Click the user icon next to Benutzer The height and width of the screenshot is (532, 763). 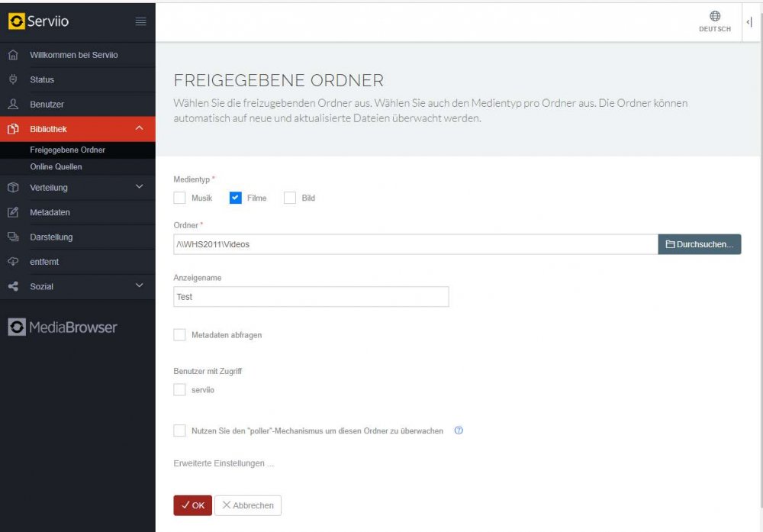[13, 104]
